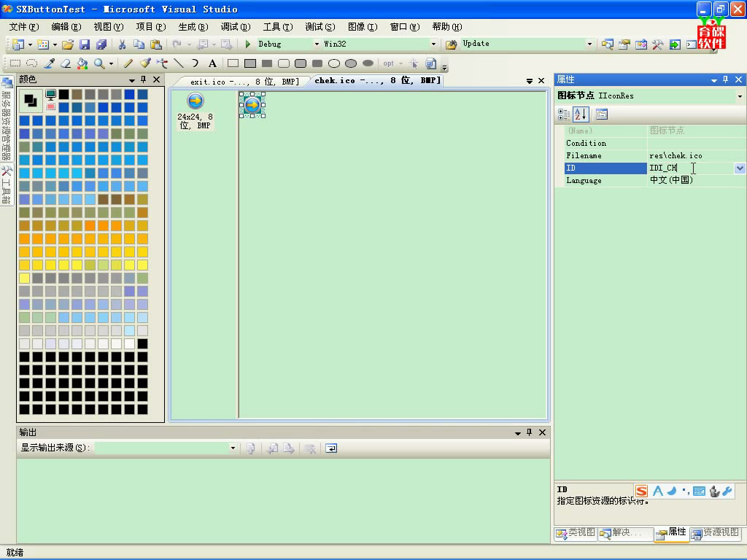Select the Curve tool
This screenshot has height=560, width=747.
click(x=196, y=63)
